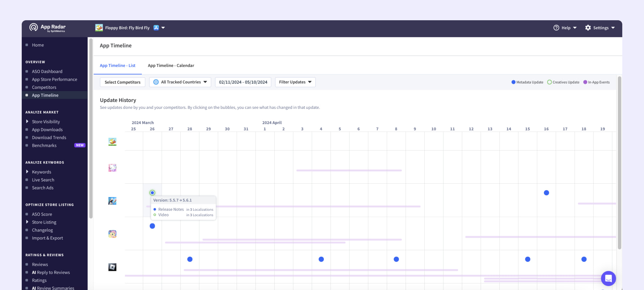
Task: Click the App Radar logo icon
Action: [34, 27]
